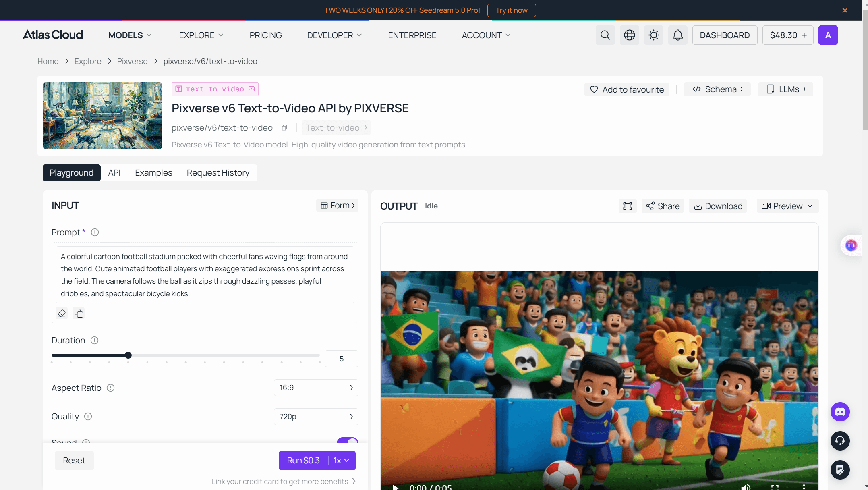Open the MODELS dropdown menu
This screenshot has height=490, width=868.
tap(130, 35)
